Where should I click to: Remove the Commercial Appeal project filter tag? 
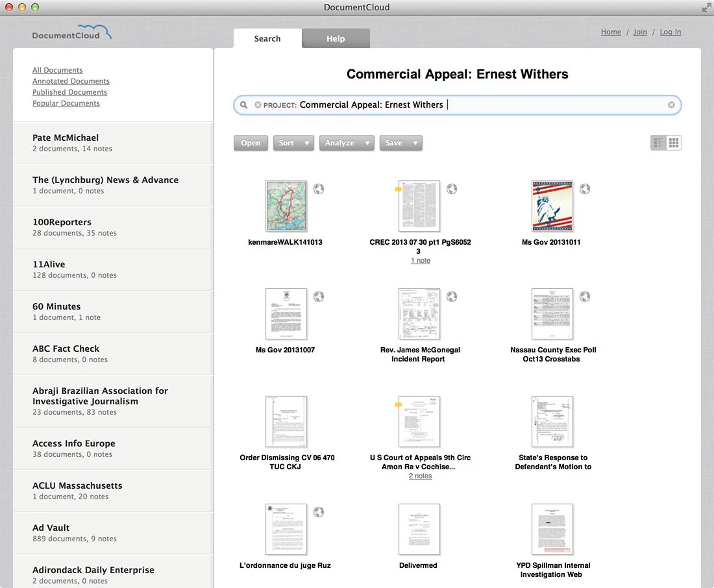(x=258, y=104)
